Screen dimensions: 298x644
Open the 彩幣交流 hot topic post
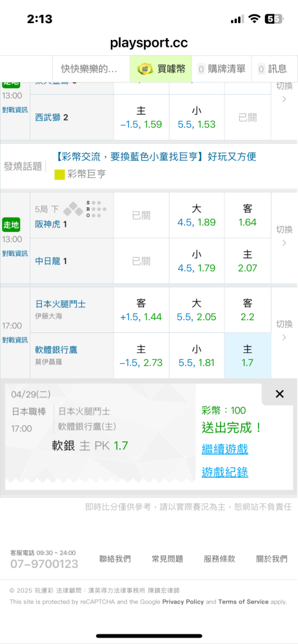(x=156, y=156)
